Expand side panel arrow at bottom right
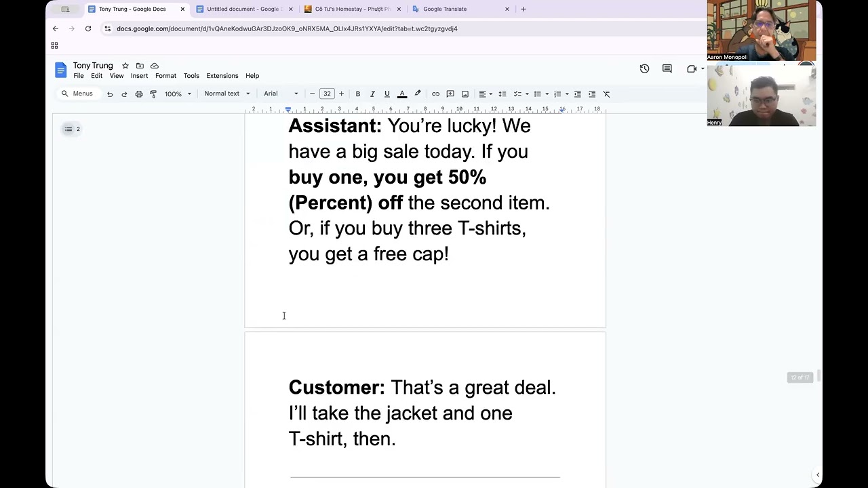 click(x=818, y=475)
